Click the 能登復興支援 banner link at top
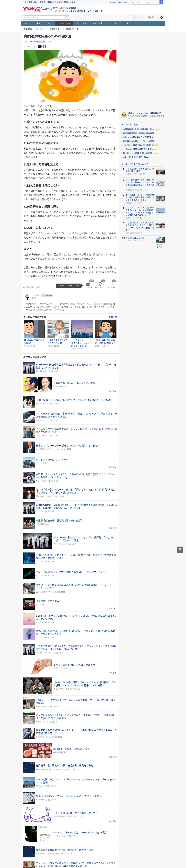Image resolution: width=186 pixels, height=868 pixels. coord(50,2)
